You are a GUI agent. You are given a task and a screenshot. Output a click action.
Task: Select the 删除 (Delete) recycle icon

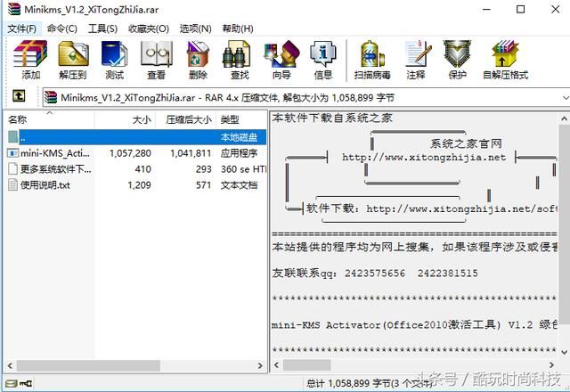point(198,53)
